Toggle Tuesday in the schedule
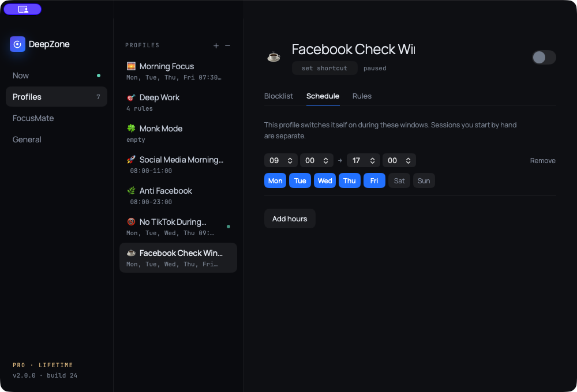 pos(300,180)
